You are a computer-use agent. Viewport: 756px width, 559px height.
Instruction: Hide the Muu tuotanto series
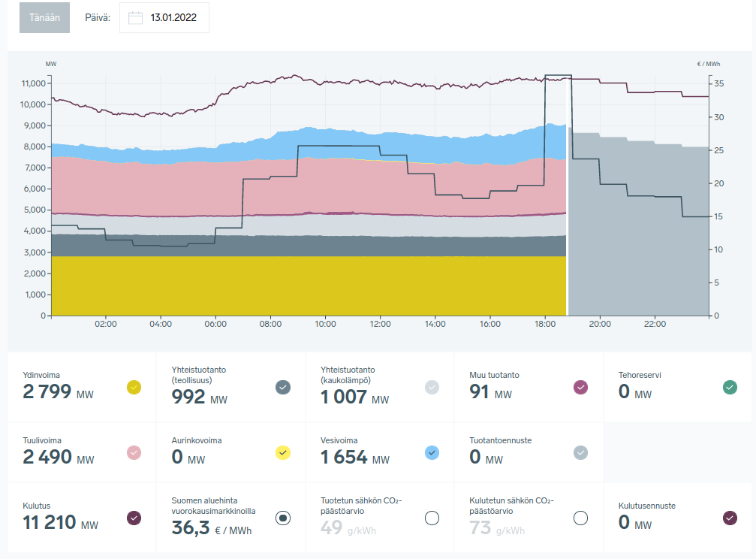tap(580, 387)
